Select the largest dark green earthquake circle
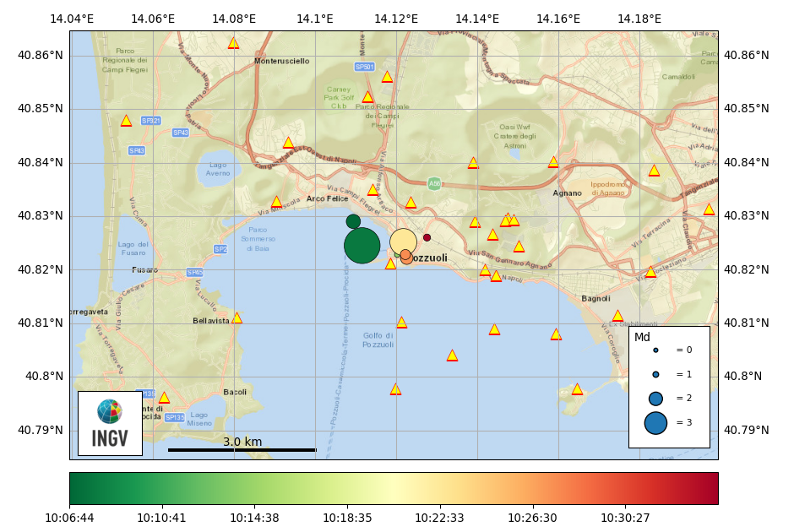794x532 pixels. point(362,246)
